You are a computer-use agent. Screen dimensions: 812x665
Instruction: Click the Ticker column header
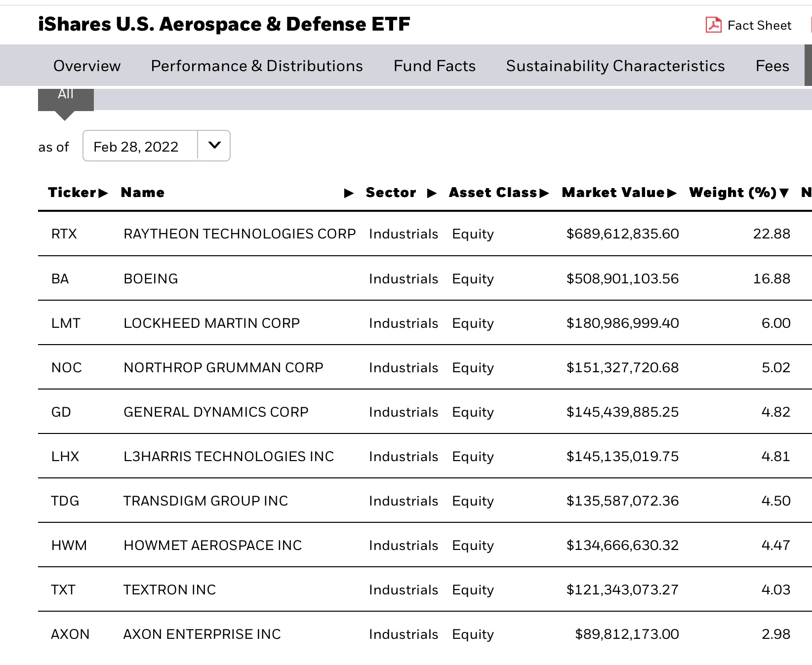72,193
